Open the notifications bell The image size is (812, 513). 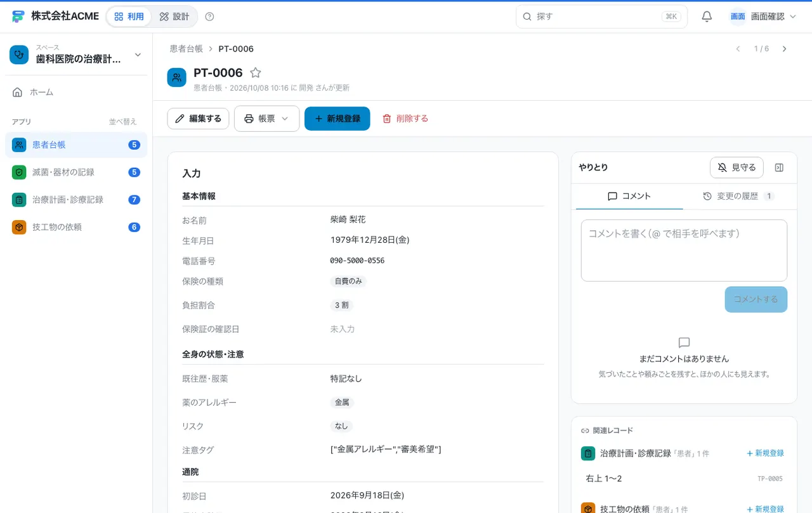(707, 16)
